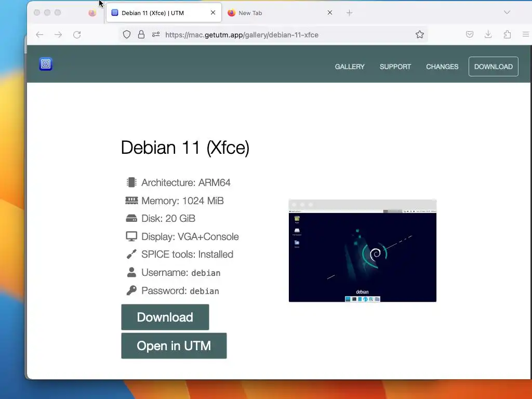Open the extensions puzzle icon
Screen dimensions: 532x399
[507, 34]
